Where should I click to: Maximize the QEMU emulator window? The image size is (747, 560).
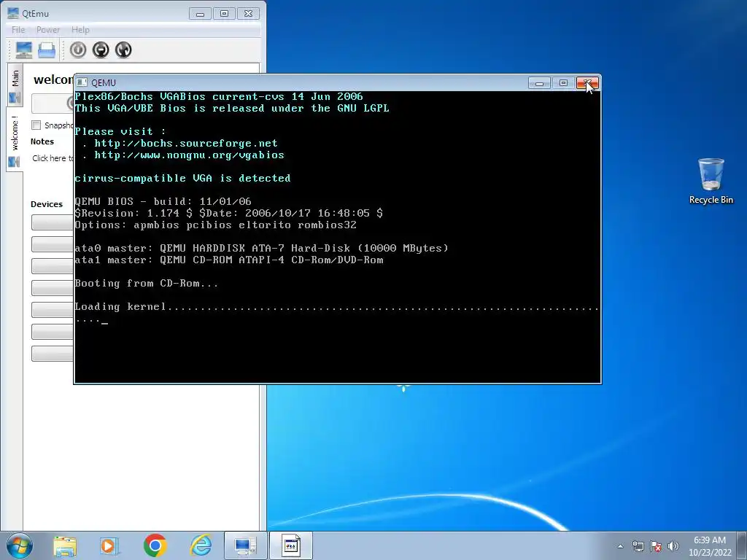(563, 83)
